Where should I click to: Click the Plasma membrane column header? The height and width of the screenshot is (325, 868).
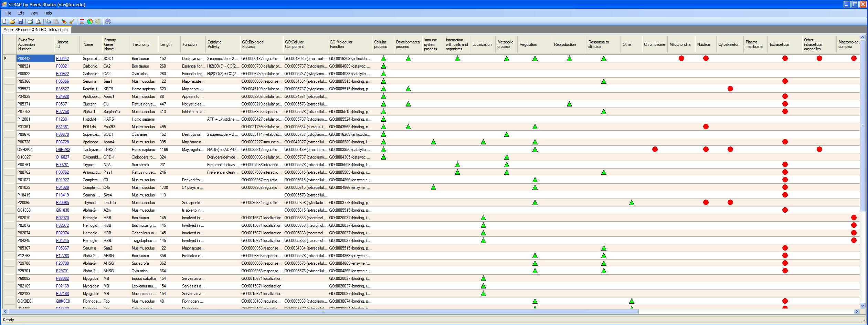[x=756, y=44]
